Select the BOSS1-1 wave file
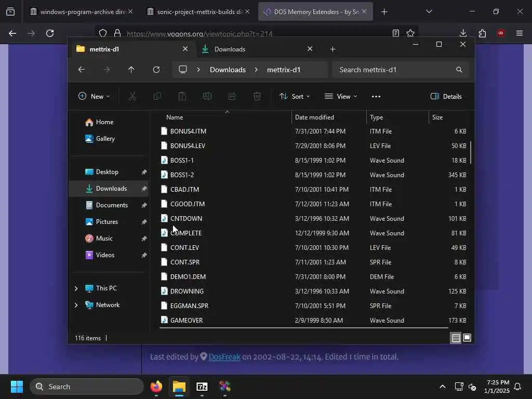 [x=314, y=161]
